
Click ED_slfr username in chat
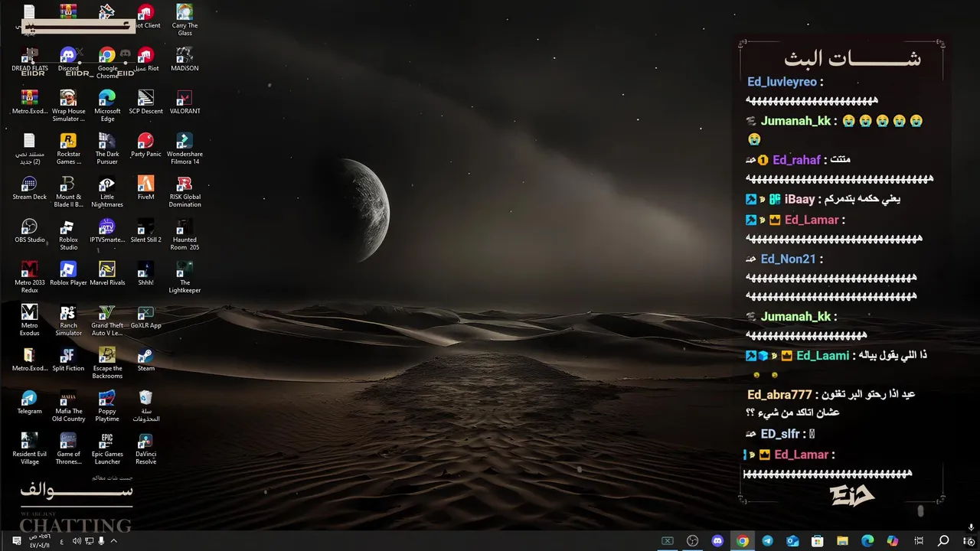[780, 434]
